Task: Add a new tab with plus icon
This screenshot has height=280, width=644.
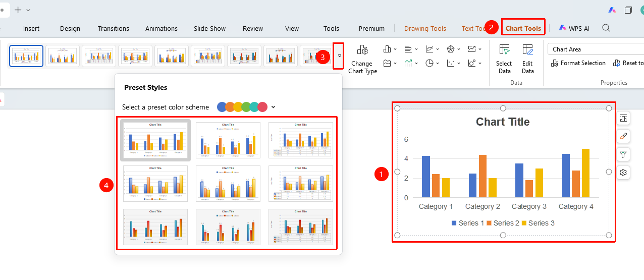Action: [x=18, y=10]
